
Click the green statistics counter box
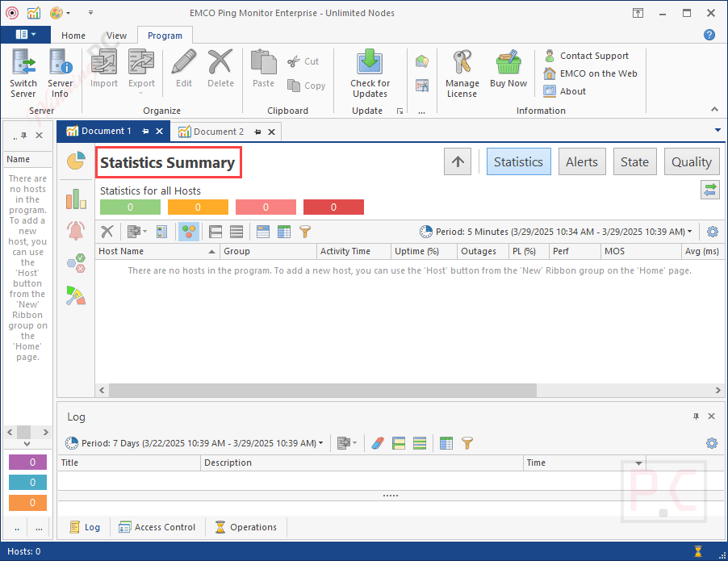(x=131, y=207)
